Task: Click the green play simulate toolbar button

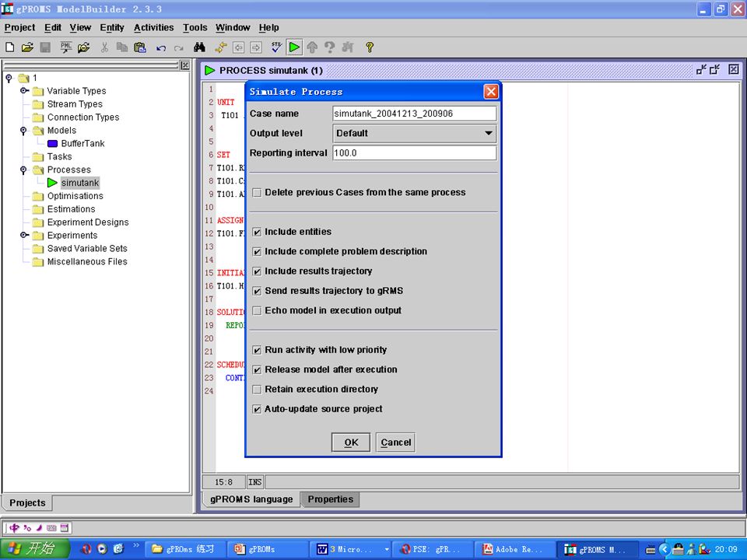Action: tap(294, 47)
